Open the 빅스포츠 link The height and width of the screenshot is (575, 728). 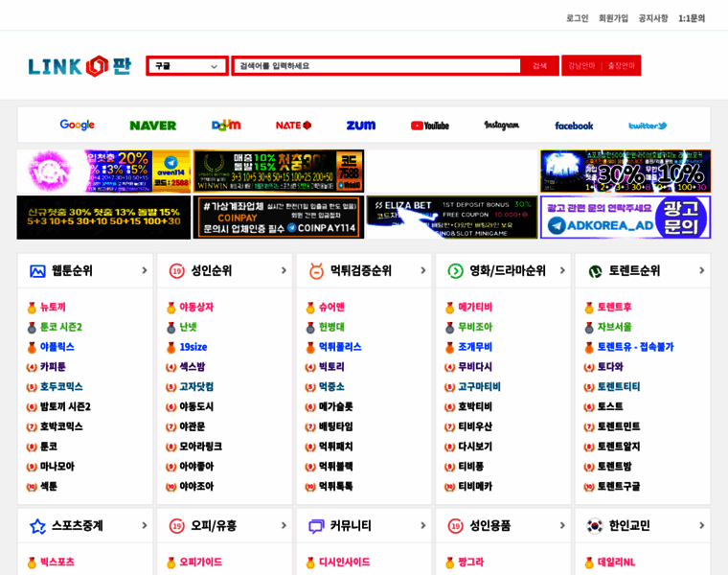57,563
